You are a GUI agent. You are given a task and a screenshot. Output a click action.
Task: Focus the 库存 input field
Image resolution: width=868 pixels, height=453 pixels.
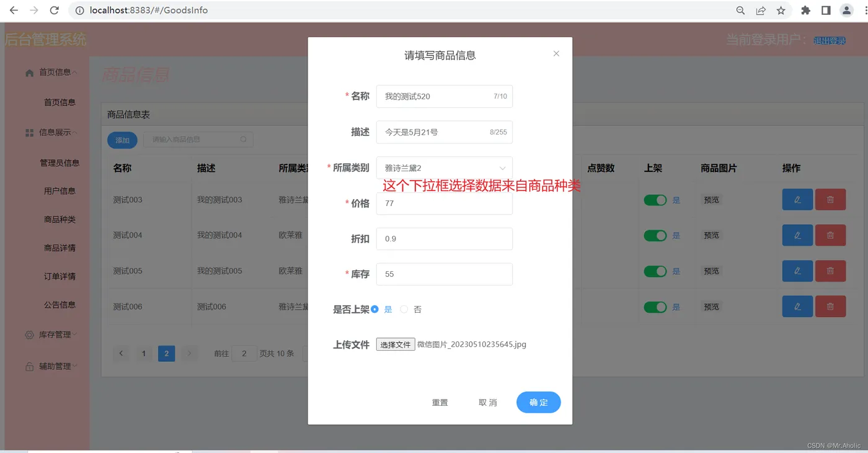coord(445,274)
